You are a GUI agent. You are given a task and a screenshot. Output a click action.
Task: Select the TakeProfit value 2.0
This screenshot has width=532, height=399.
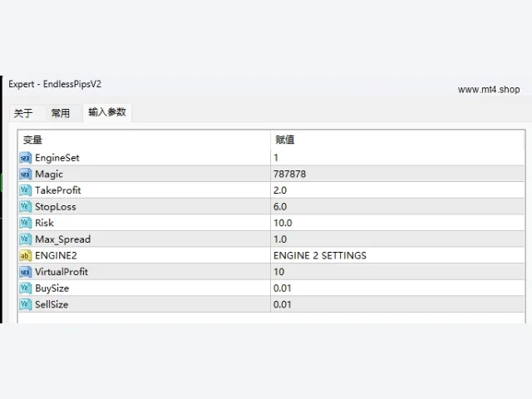click(x=397, y=190)
